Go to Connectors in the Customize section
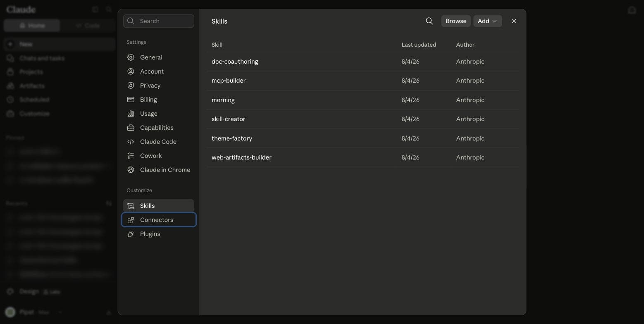644x324 pixels. 159,220
